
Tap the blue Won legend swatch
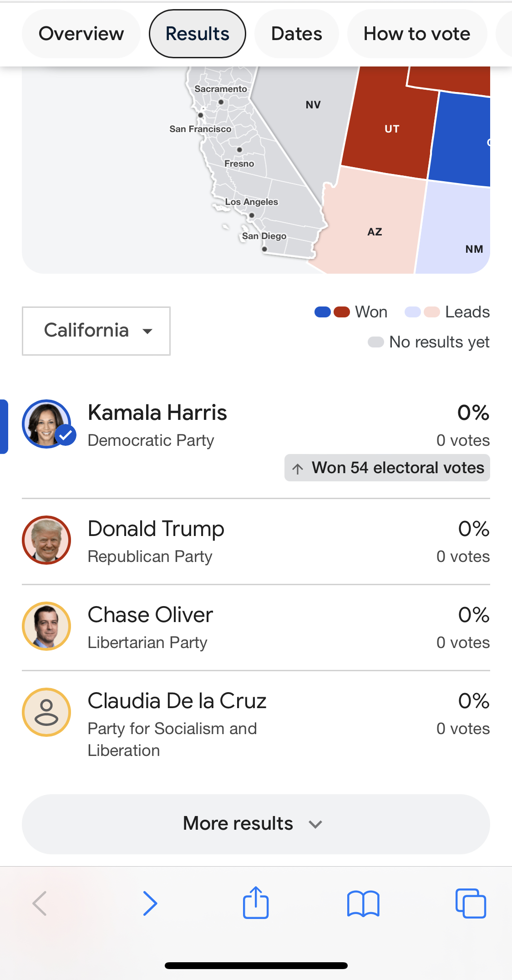pyautogui.click(x=323, y=312)
